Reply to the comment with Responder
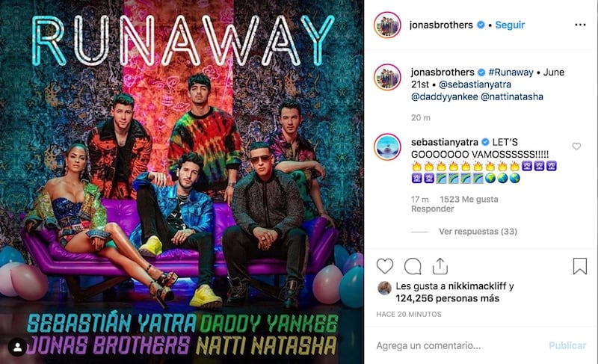Screen dimensions: 598x364 point(433,209)
